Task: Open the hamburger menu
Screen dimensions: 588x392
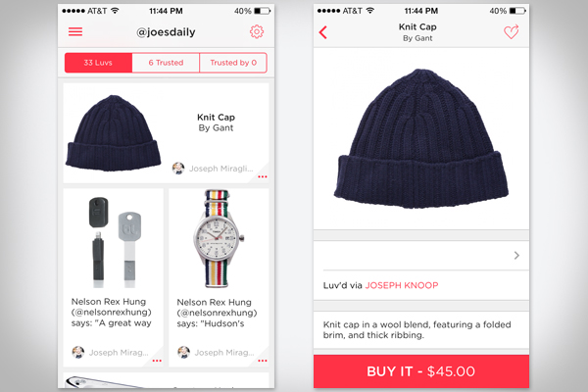Action: click(75, 32)
